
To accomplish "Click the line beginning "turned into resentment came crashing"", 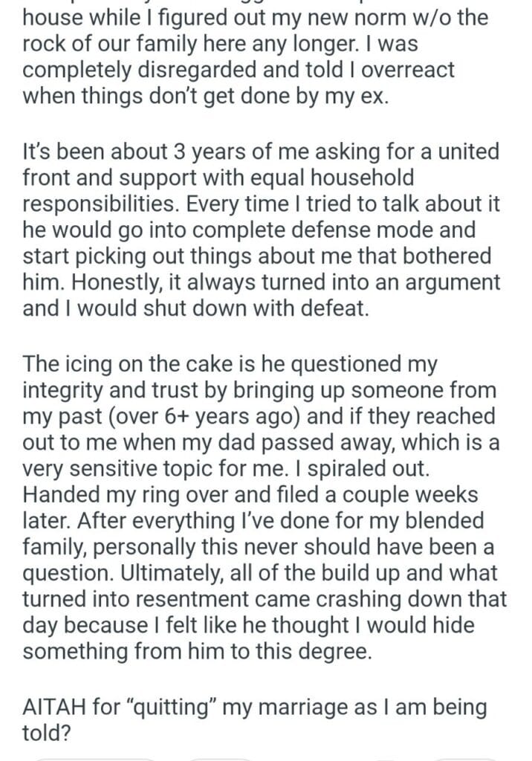I will coord(265,598).
